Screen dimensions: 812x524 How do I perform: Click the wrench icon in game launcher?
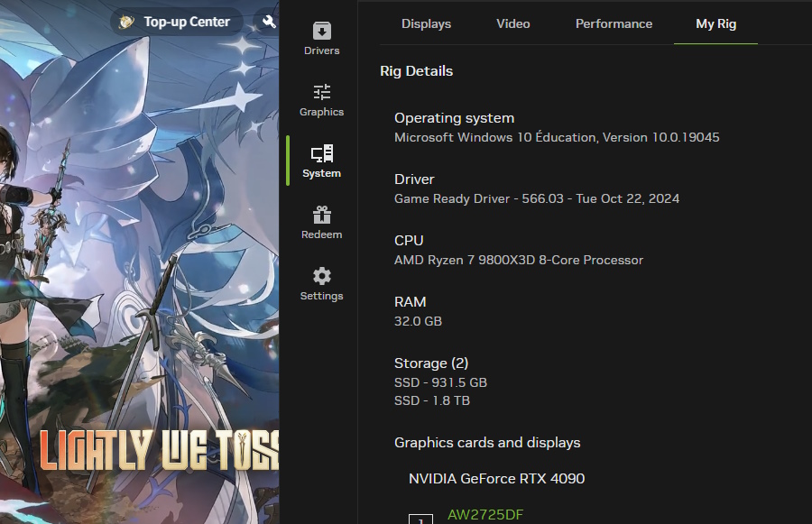269,22
